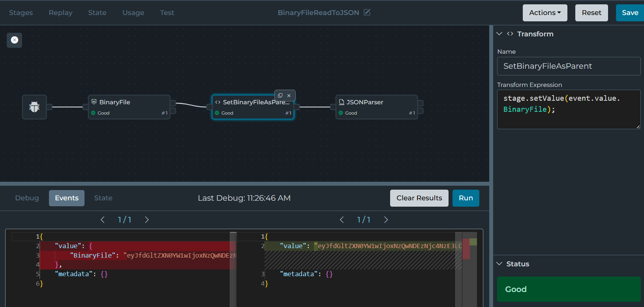Click inside the Transform Expression editor
This screenshot has width=644, height=307.
[569, 109]
